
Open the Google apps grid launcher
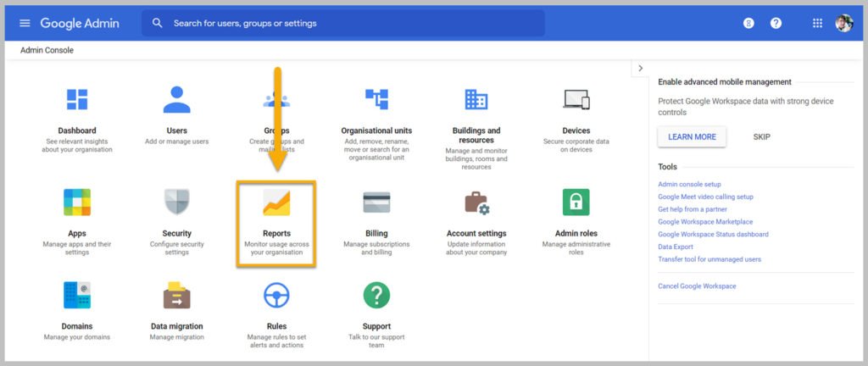click(x=817, y=23)
